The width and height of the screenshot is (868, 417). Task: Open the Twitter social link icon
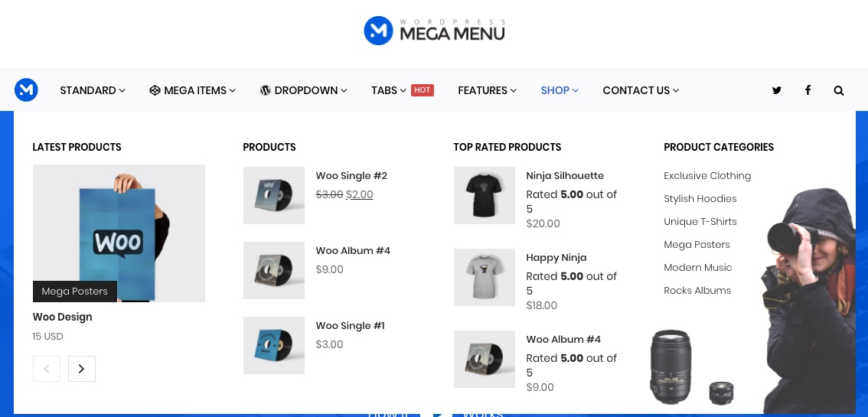point(777,90)
